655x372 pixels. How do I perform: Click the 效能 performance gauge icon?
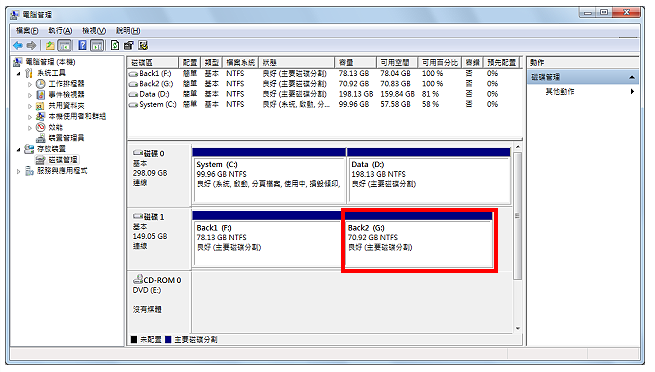tap(41, 127)
